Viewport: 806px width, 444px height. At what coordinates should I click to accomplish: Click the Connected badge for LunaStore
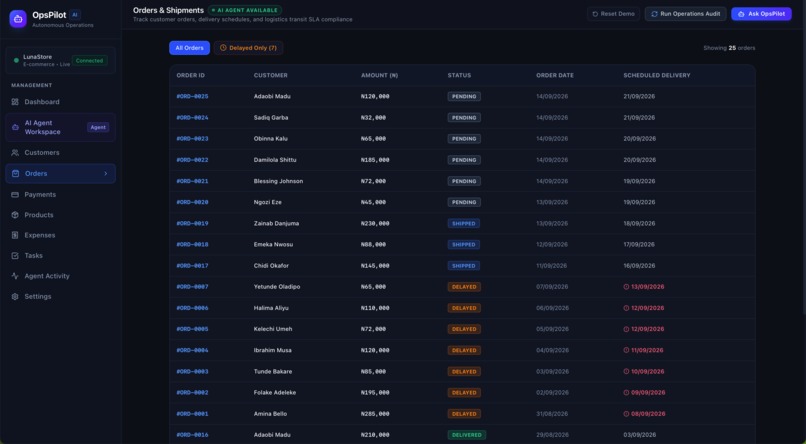pos(89,61)
